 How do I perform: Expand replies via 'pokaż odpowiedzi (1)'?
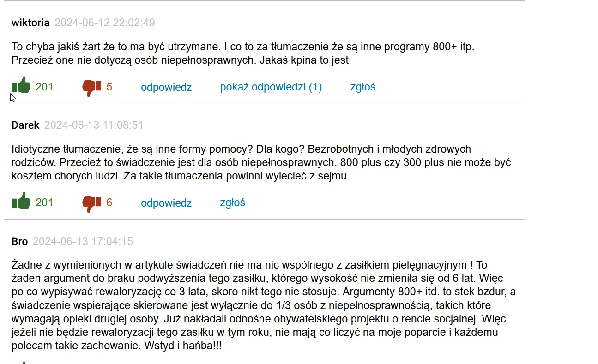(x=271, y=87)
